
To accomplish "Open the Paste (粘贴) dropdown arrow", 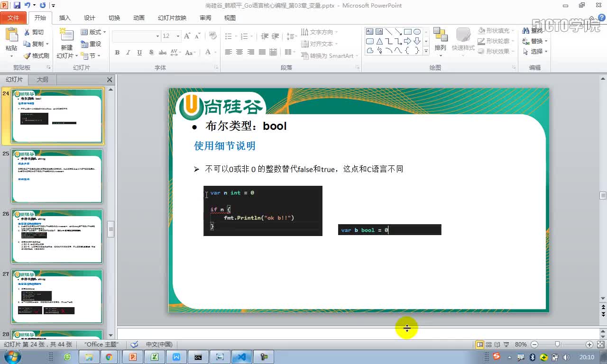I will [11, 56].
